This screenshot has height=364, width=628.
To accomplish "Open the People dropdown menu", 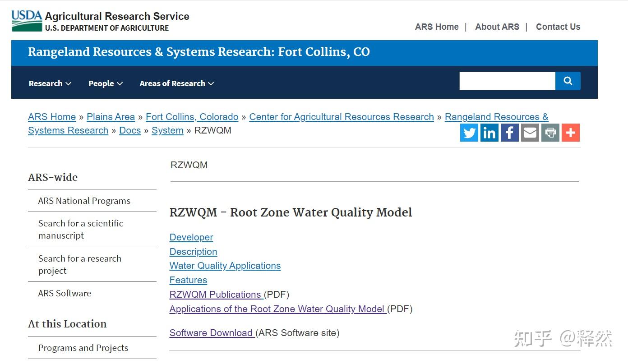I will pyautogui.click(x=106, y=83).
